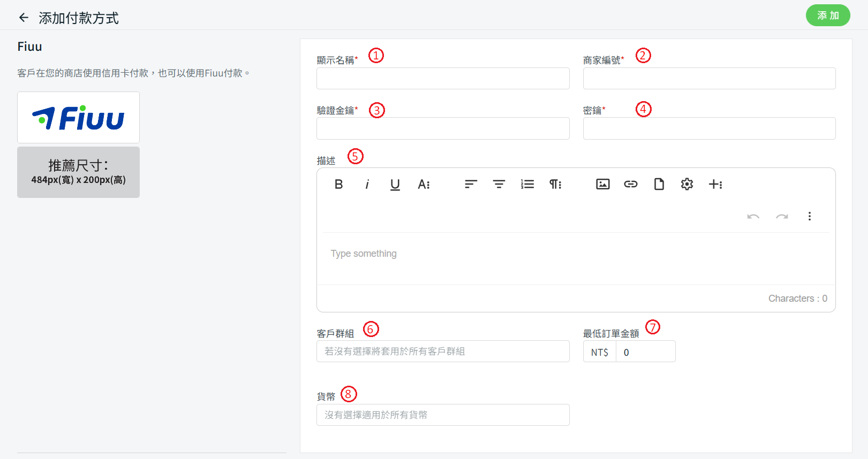This screenshot has height=459, width=868.
Task: Open the paragraph format dropdown
Action: tap(555, 185)
